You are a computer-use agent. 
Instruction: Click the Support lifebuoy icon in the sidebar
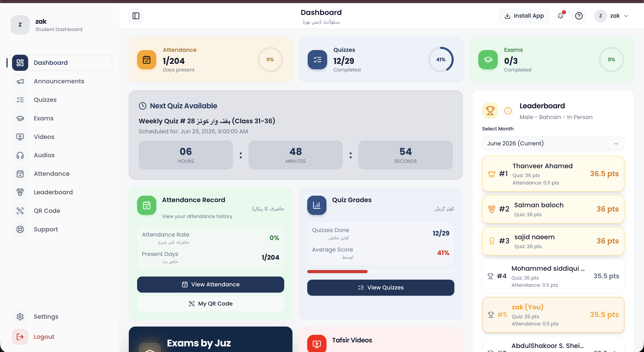[20, 229]
